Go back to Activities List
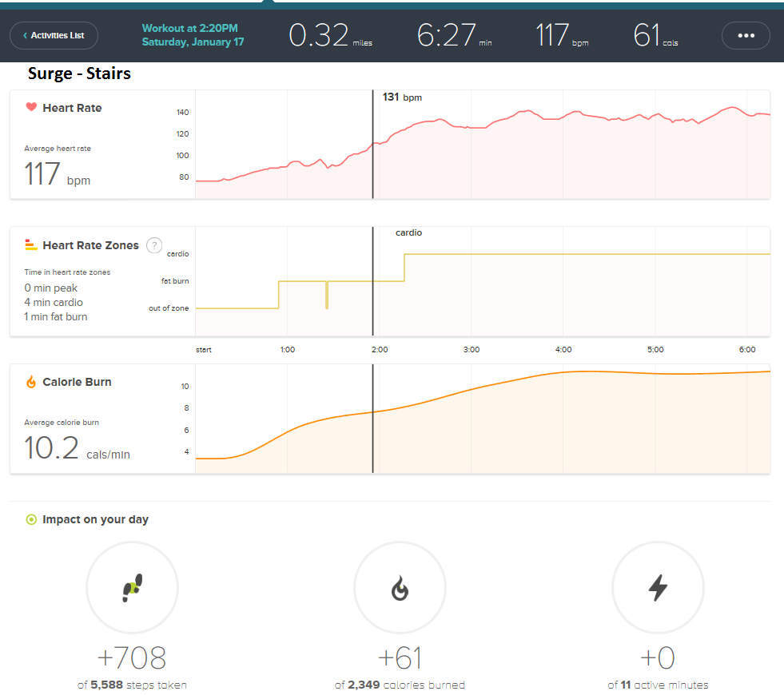The image size is (784, 695). coord(54,35)
